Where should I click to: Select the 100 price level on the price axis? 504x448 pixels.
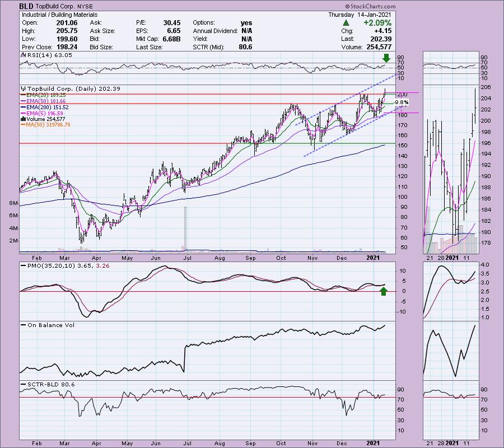pos(403,197)
